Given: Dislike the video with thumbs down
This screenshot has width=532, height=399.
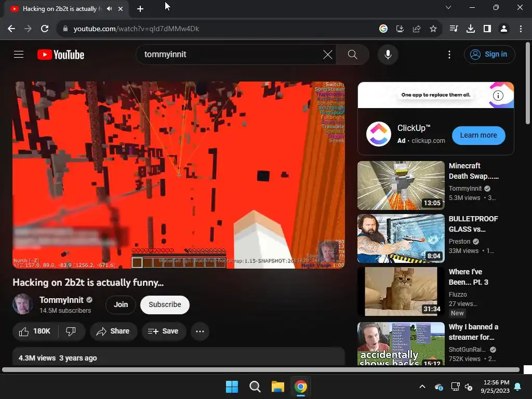Looking at the screenshot, I should (x=71, y=331).
